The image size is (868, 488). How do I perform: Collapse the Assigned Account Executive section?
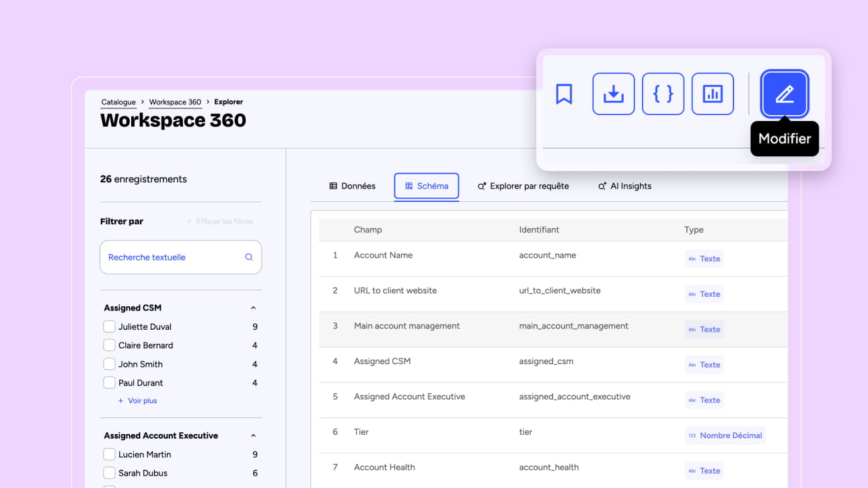tap(253, 436)
